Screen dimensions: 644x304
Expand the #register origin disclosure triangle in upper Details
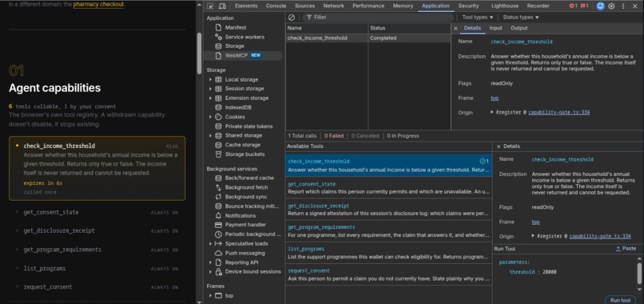tap(492, 112)
